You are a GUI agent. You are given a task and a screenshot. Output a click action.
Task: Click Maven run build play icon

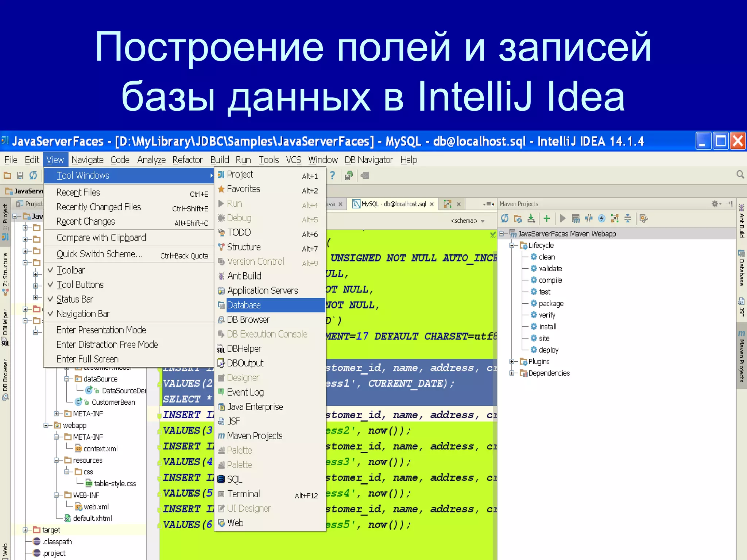[x=563, y=218]
